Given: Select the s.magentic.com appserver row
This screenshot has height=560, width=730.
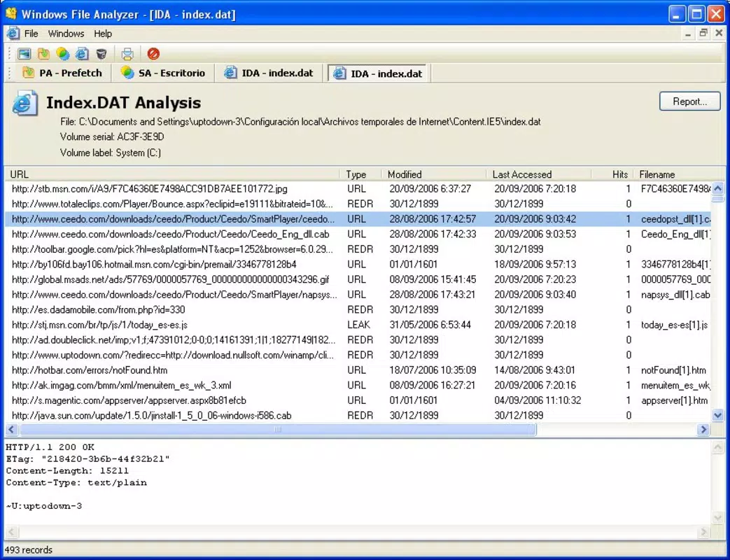Looking at the screenshot, I should [358, 400].
